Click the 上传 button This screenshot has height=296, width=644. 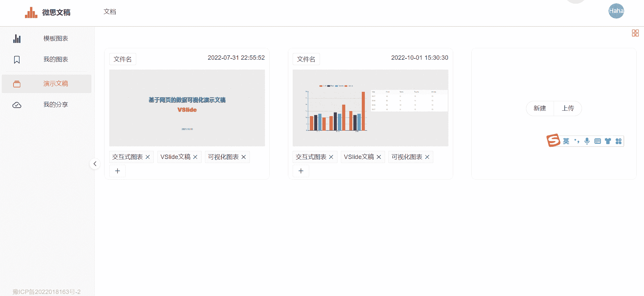click(x=568, y=108)
